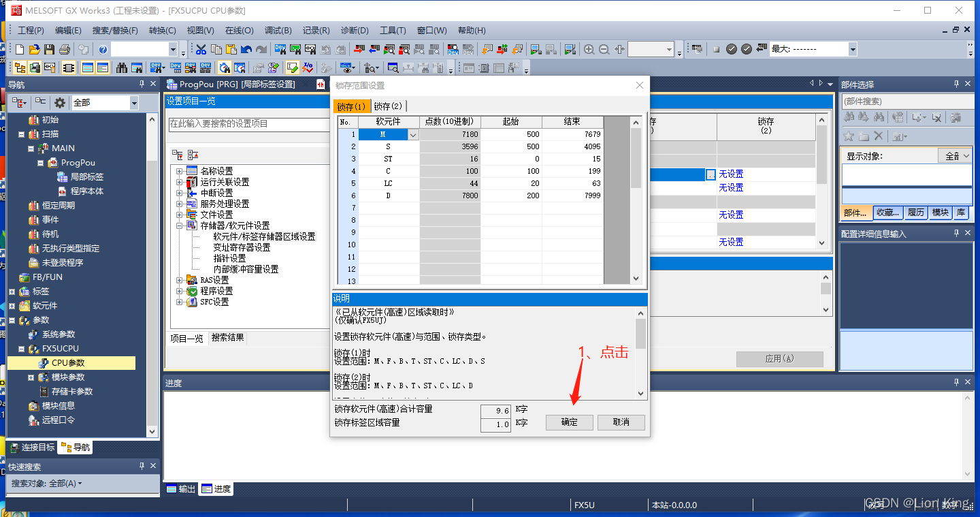Click the Copy icon

click(216, 49)
